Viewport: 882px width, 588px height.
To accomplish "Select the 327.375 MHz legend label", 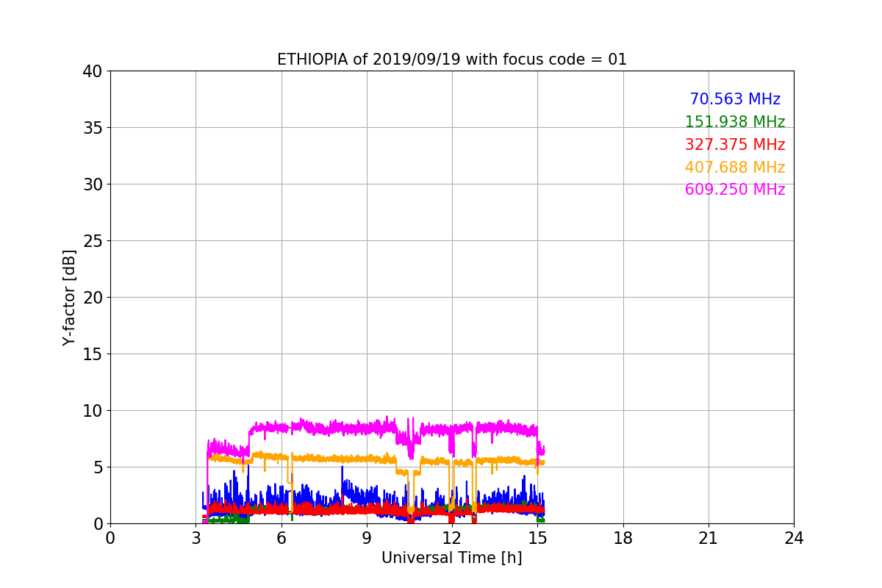I will pos(735,145).
